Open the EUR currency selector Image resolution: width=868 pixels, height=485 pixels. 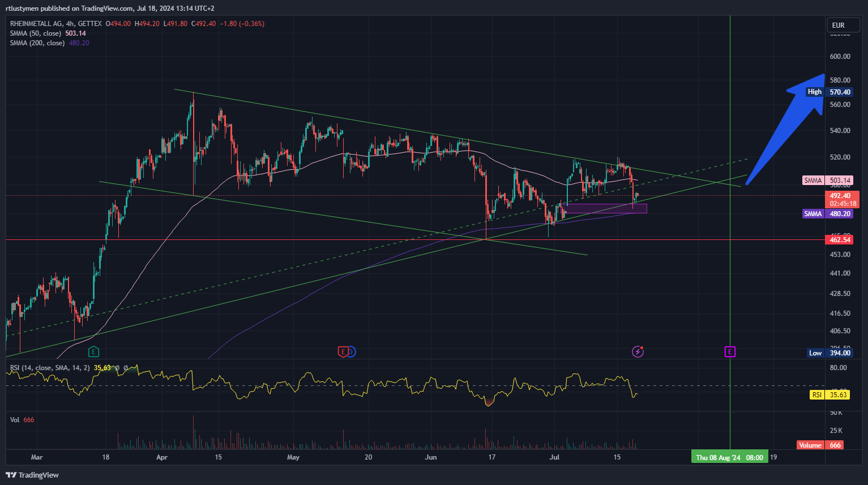coord(843,25)
